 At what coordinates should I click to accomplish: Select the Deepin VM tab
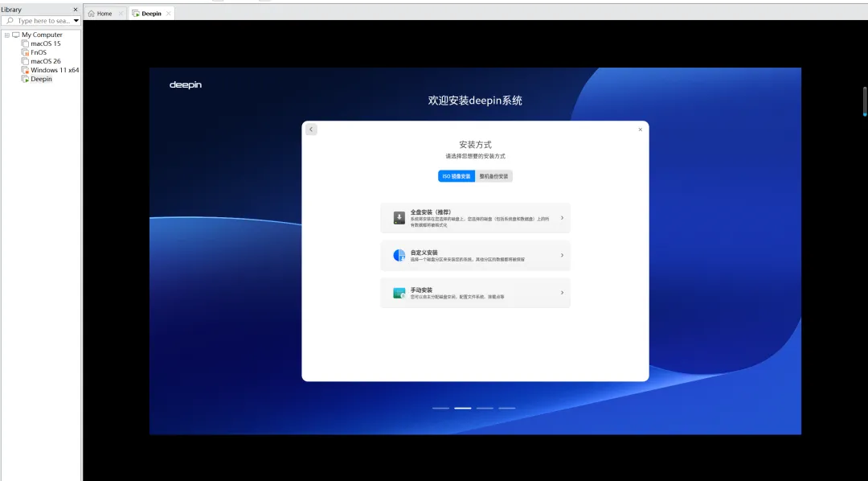(151, 14)
